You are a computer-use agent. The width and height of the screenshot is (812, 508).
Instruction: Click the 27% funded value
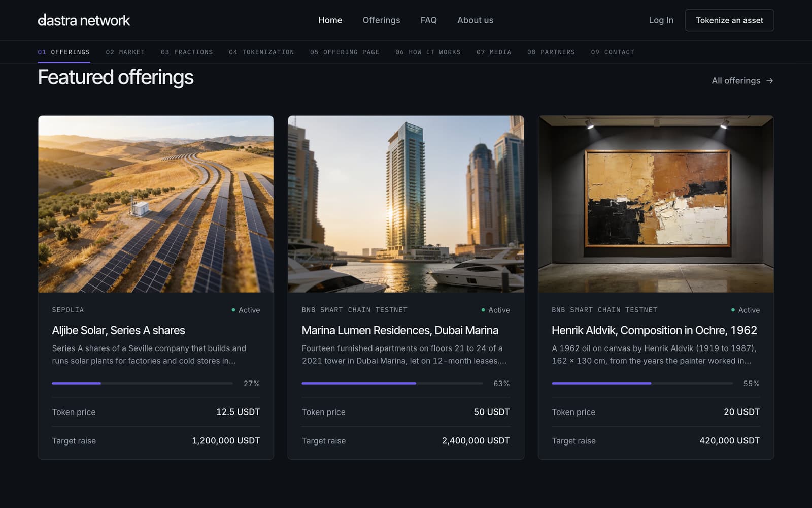252,384
